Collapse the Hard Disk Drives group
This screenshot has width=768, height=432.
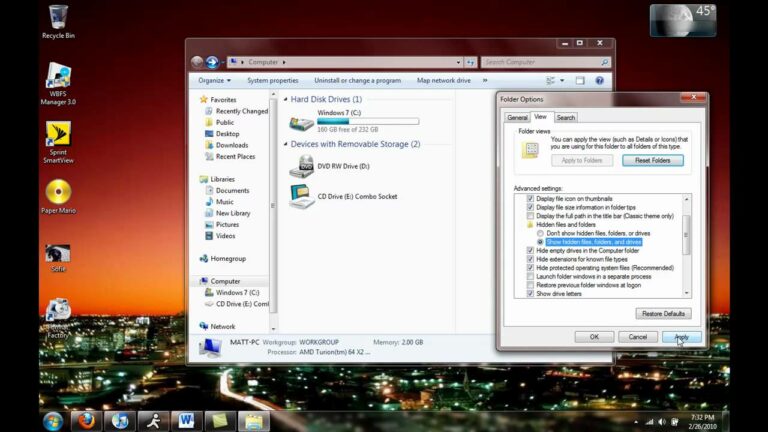coord(285,99)
